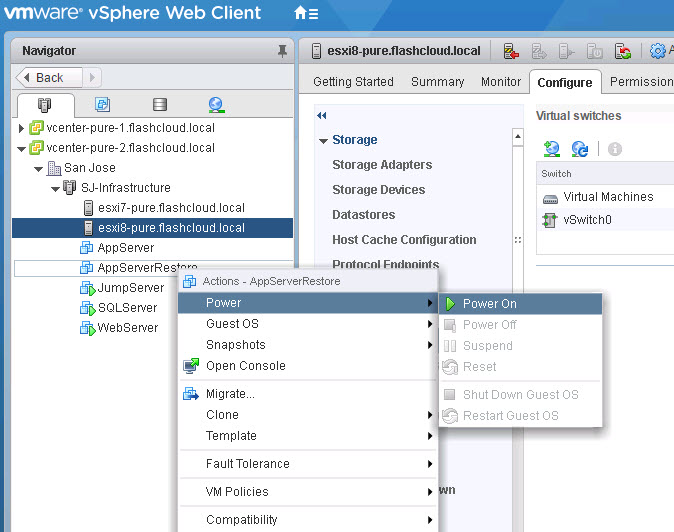The height and width of the screenshot is (532, 674).
Task: Click the Migrate icon in context menu
Action: (x=190, y=394)
